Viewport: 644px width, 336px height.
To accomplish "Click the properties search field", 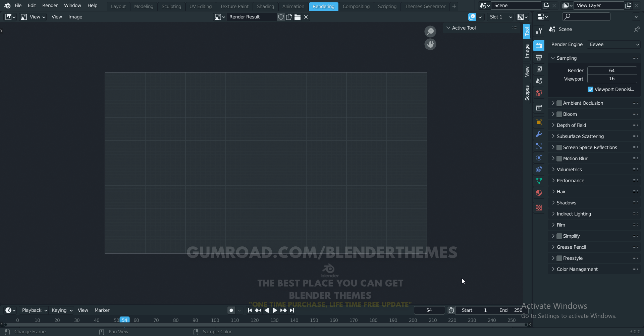I will 586,16.
